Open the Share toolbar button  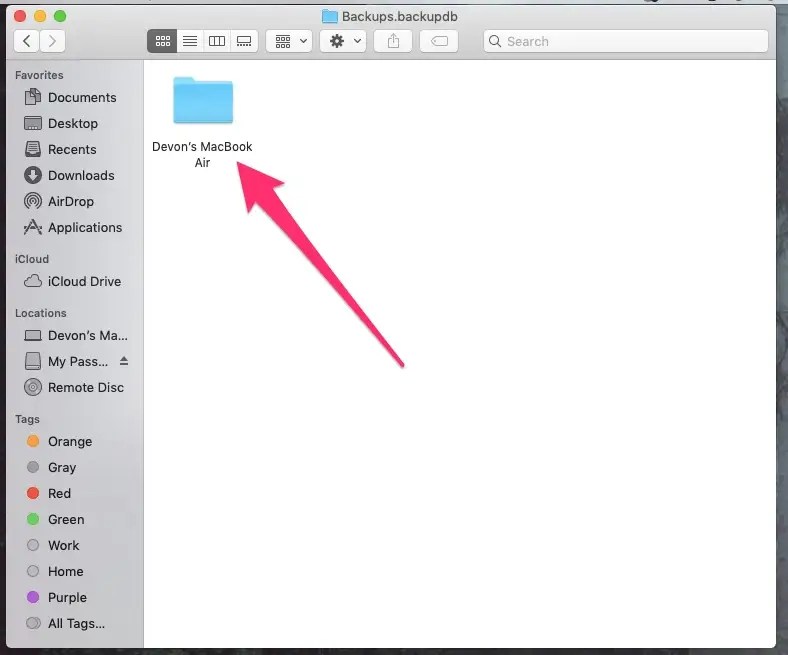(393, 41)
